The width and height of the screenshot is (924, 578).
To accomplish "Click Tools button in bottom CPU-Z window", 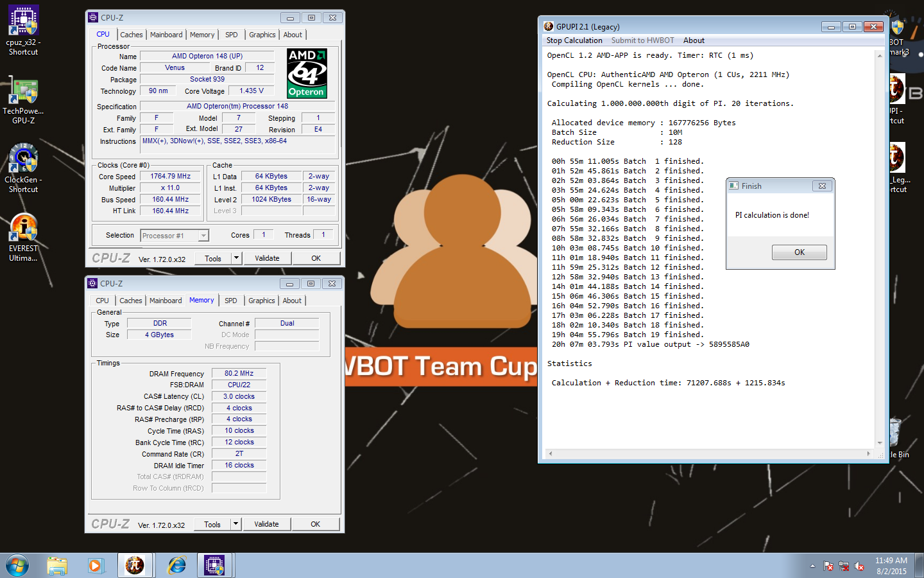I will click(212, 524).
